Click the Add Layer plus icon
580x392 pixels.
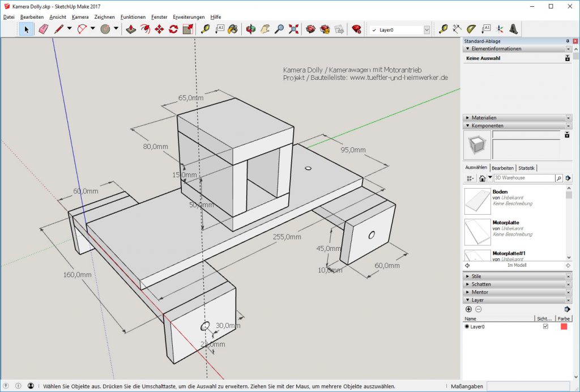pos(468,309)
